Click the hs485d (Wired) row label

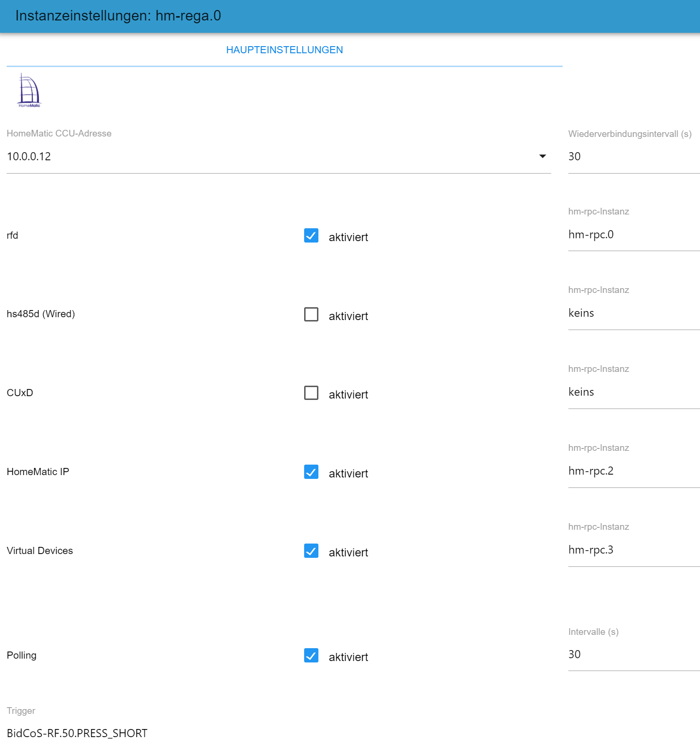click(x=41, y=314)
